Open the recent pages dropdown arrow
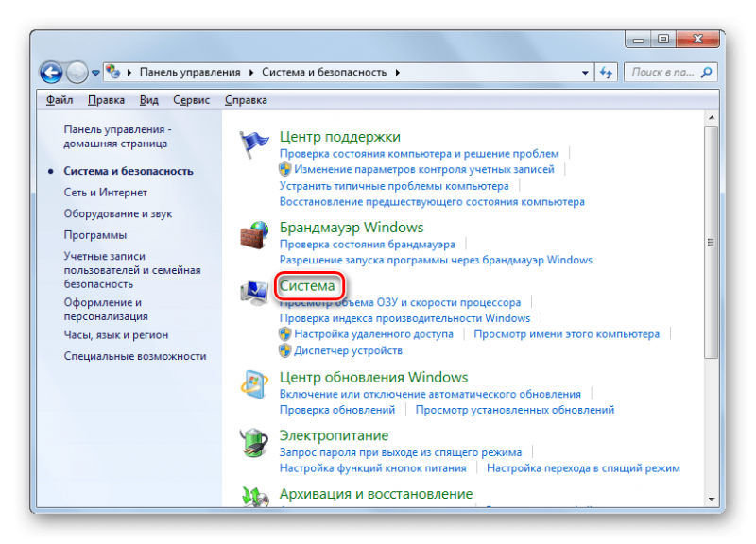 96,73
